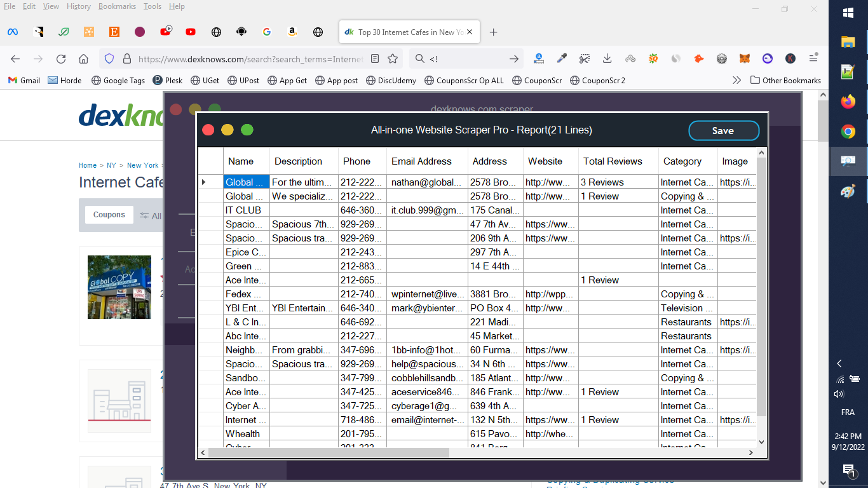Open the SQ coupons extension

pos(653,58)
